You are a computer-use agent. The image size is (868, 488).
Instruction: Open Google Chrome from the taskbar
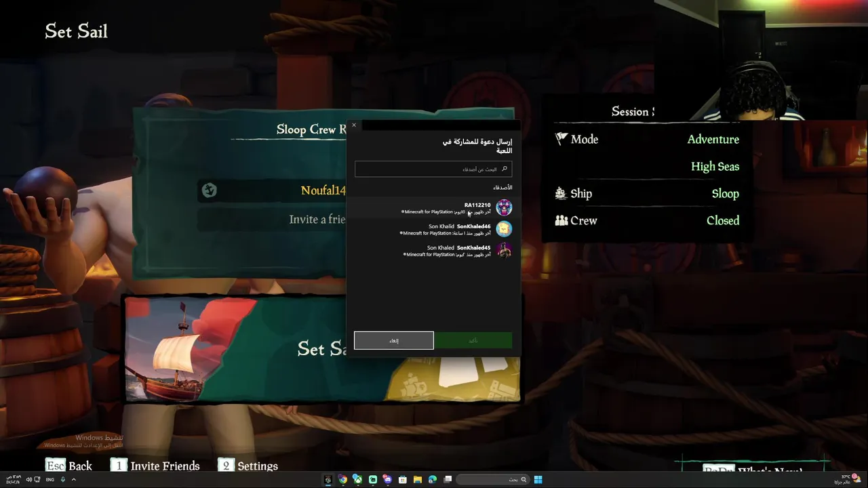[x=342, y=480]
